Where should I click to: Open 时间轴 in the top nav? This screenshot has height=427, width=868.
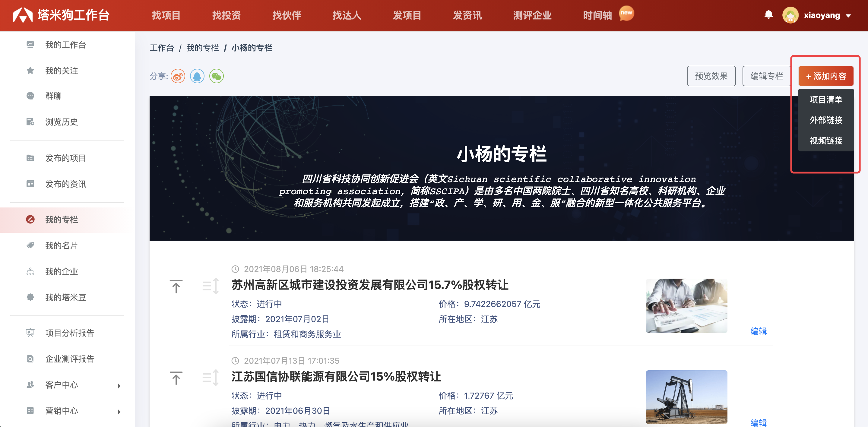(597, 15)
